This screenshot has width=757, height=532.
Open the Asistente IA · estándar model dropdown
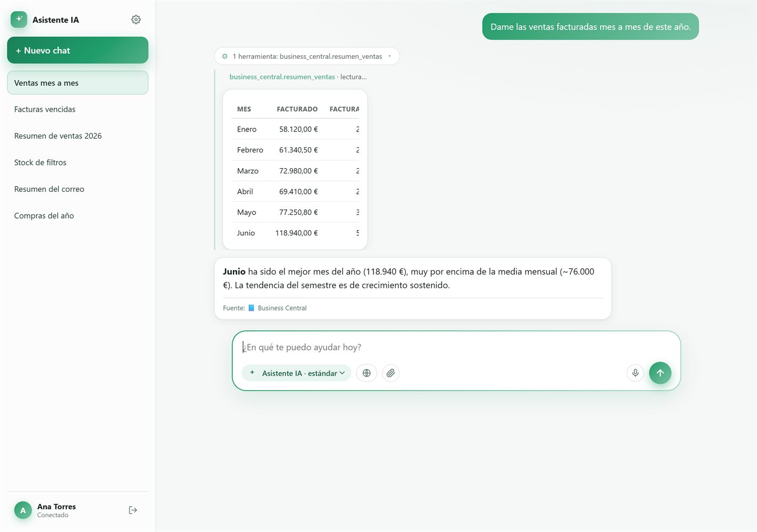[x=296, y=373]
